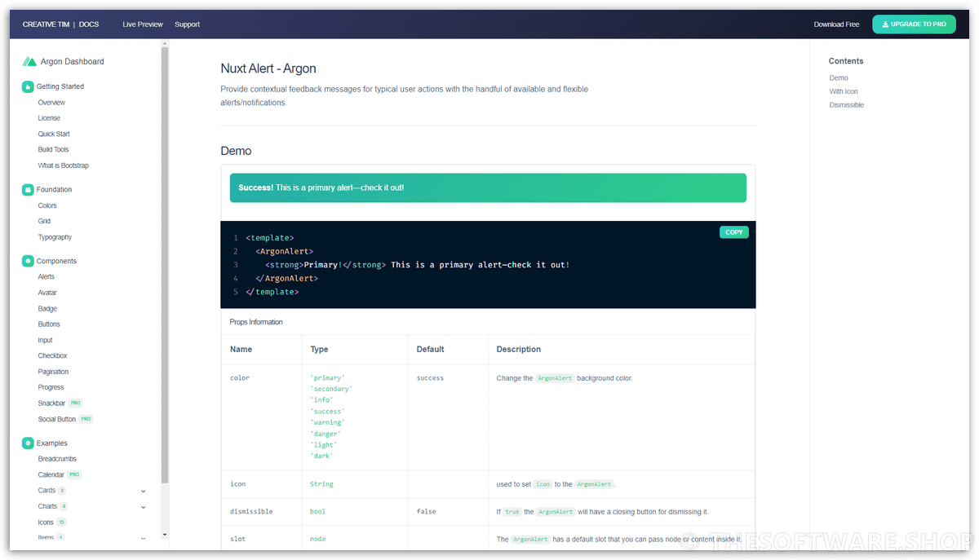Open the Progress component page
979x560 pixels.
[x=51, y=387]
